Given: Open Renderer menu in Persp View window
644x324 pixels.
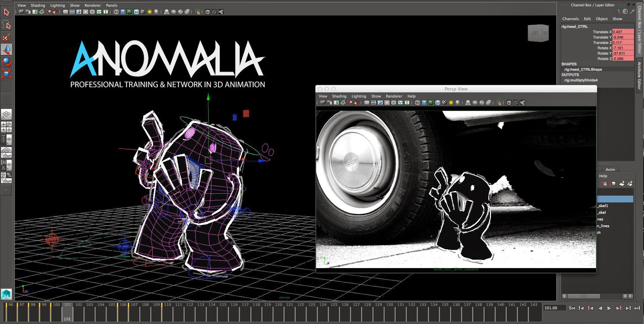Looking at the screenshot, I should 394,96.
